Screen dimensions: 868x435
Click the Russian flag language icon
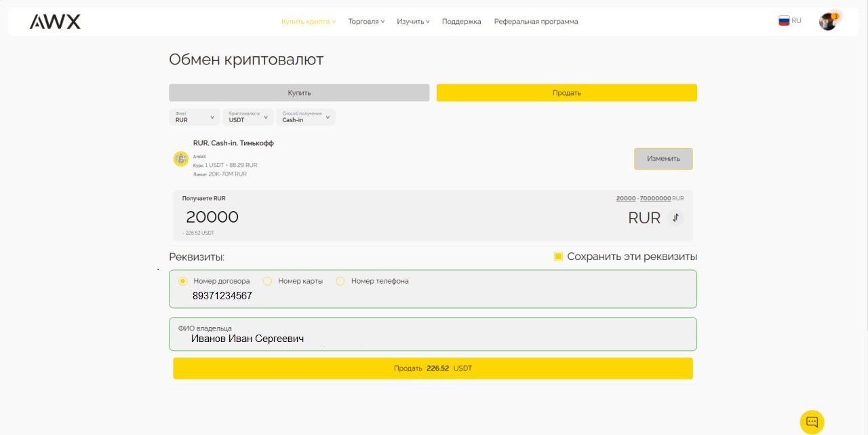pos(784,21)
